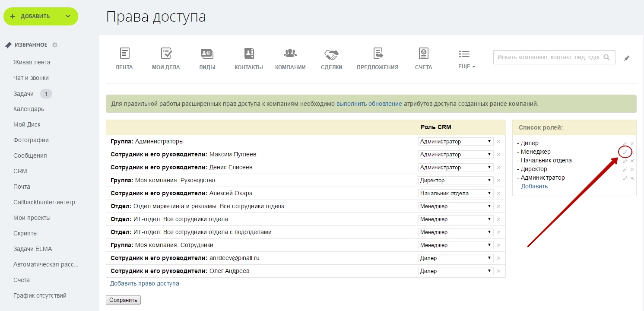Open role dropdown for Олег Андреев
Image resolution: width=644 pixels, height=311 pixels.
(456, 271)
